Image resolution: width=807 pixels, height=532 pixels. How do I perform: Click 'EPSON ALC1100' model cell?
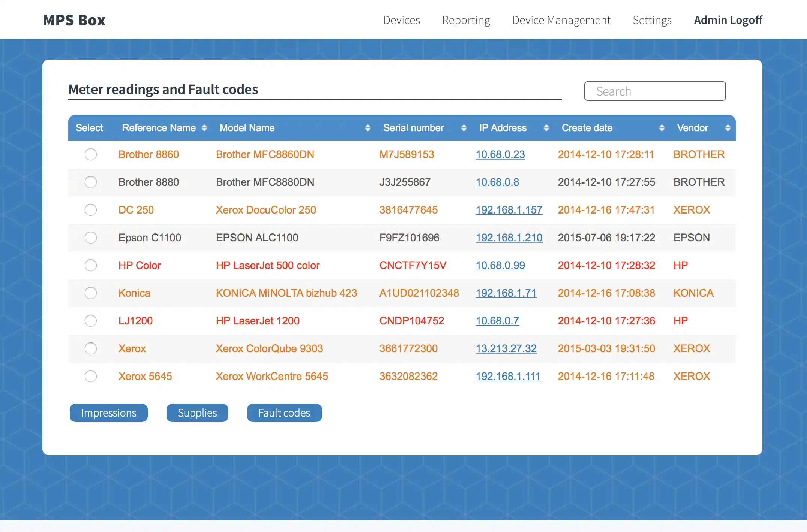(x=257, y=238)
